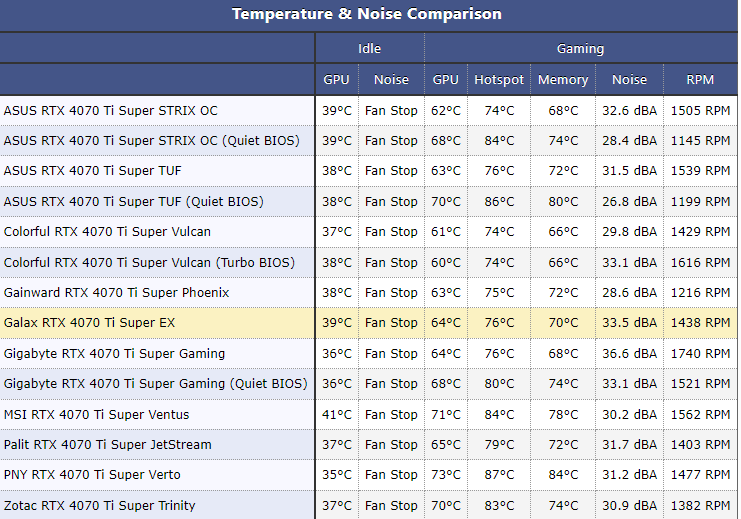Click the 36.6 dBA noise value for Gigabyte Gaming

point(629,353)
